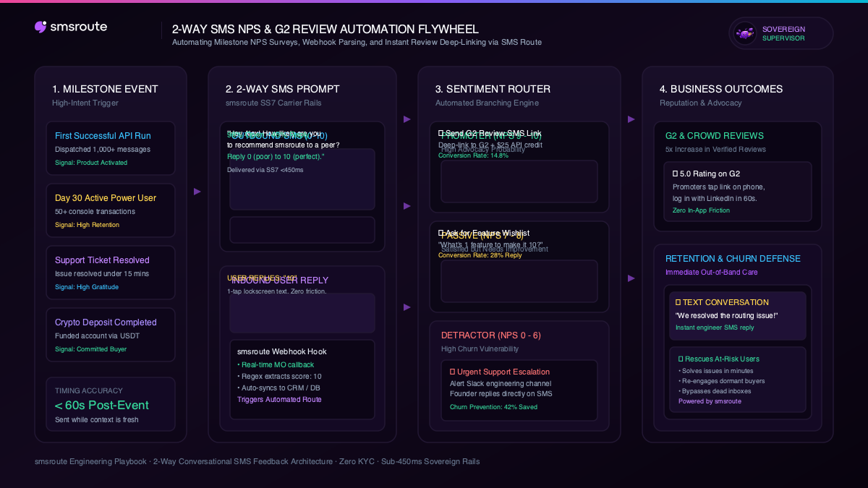868x488 pixels.
Task: Click the SOVEREIGN SUPERVISOR badge label
Action: coord(783,34)
